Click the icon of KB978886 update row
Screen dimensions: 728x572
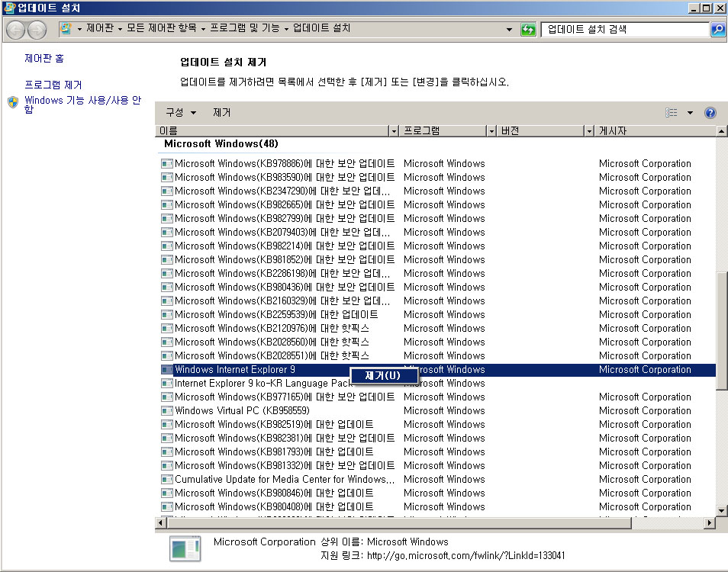166,164
